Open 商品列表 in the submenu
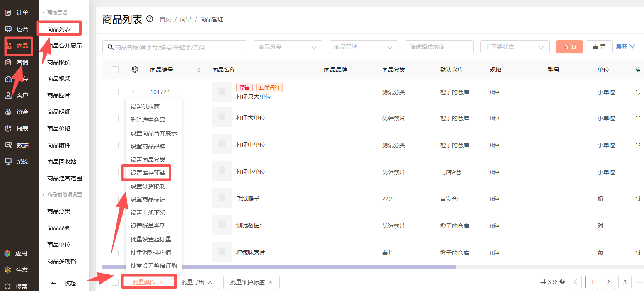Image resolution: width=644 pixels, height=291 pixels. point(59,29)
